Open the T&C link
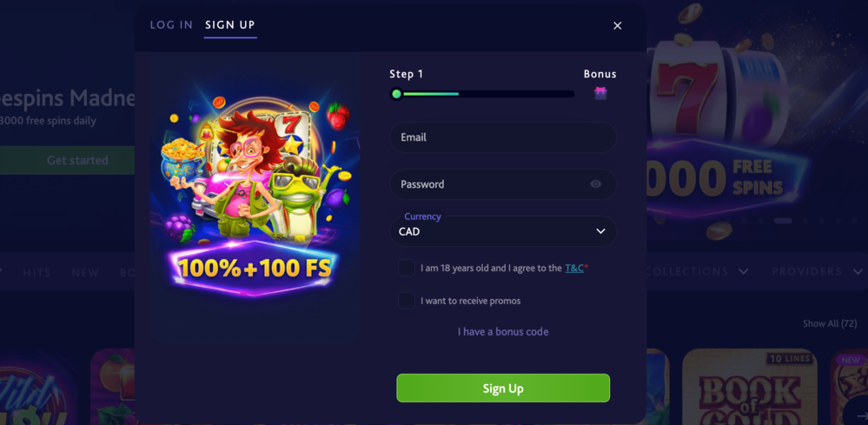 click(x=574, y=268)
